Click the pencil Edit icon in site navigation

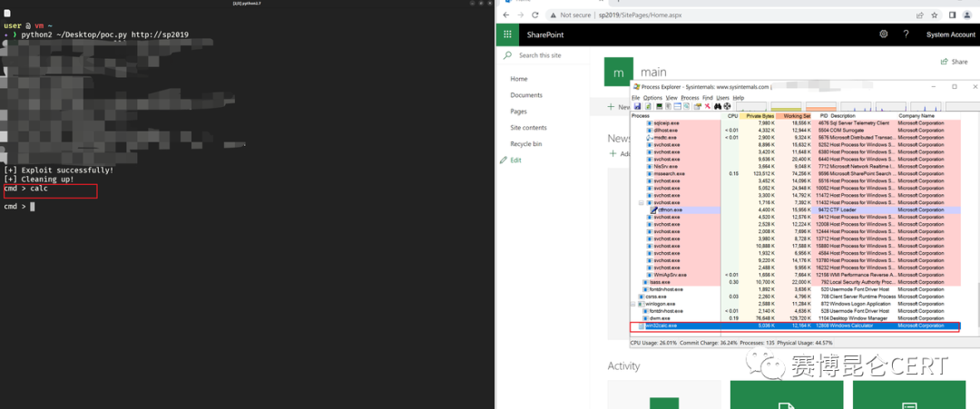(x=504, y=160)
